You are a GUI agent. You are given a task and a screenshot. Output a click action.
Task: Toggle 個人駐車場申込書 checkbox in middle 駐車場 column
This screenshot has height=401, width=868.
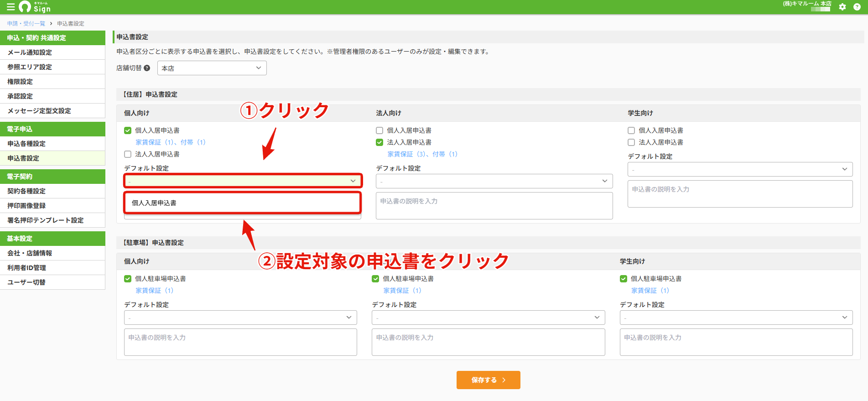pos(375,279)
